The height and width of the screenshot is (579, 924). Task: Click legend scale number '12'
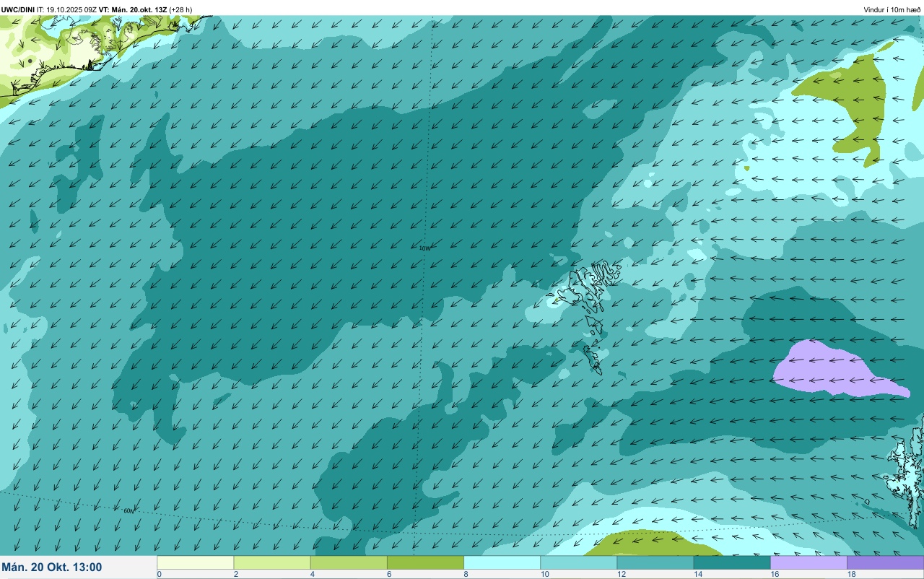tap(622, 574)
